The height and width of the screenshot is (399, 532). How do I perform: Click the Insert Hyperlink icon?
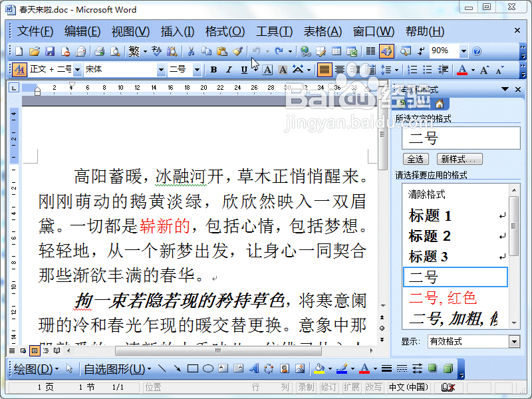point(305,51)
